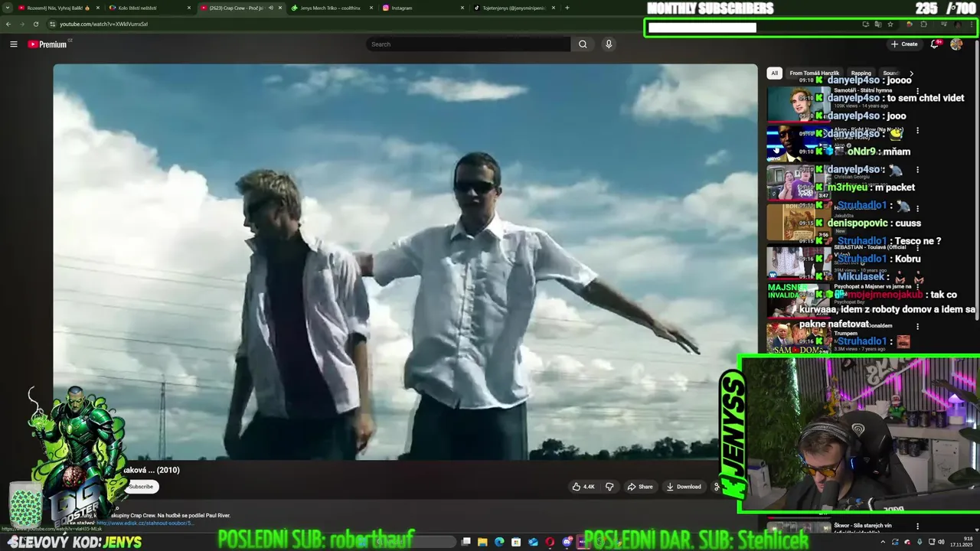Viewport: 980px width, 551px height.
Task: Open Task View from the taskbar
Action: 465,542
